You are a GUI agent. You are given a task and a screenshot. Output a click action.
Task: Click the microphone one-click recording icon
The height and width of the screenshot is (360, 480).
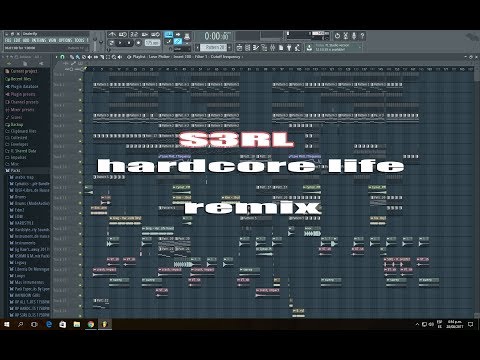click(354, 36)
